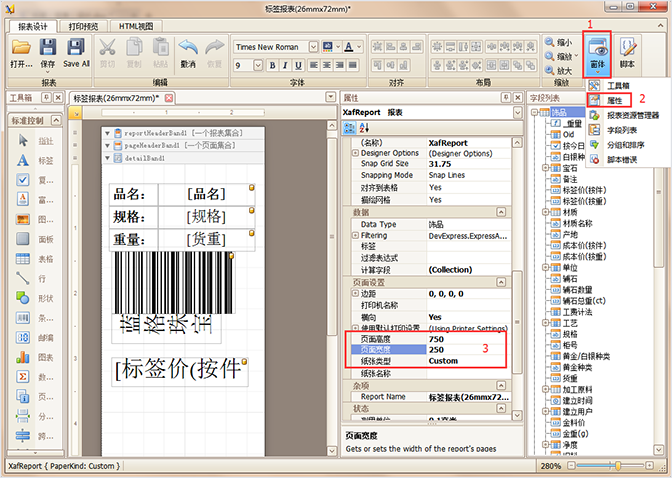Click the 脚本 script editor icon
The image size is (672, 478).
click(x=627, y=53)
